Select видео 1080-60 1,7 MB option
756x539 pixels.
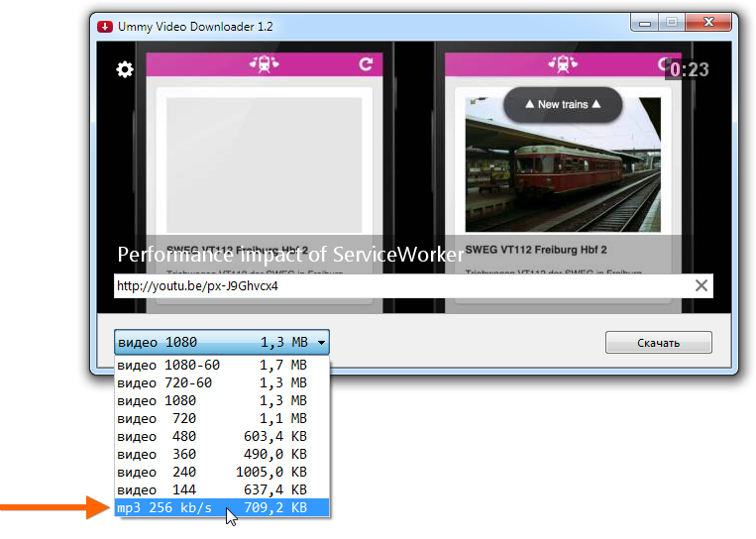coord(222,365)
